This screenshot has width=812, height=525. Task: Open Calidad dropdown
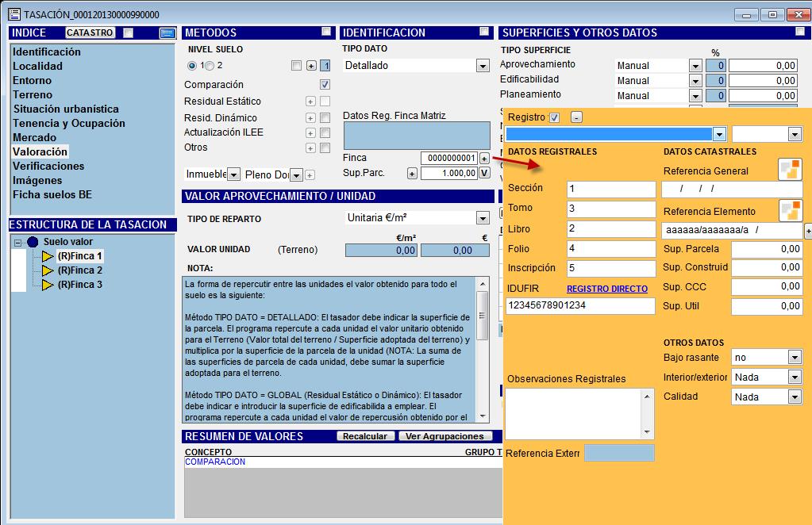795,397
